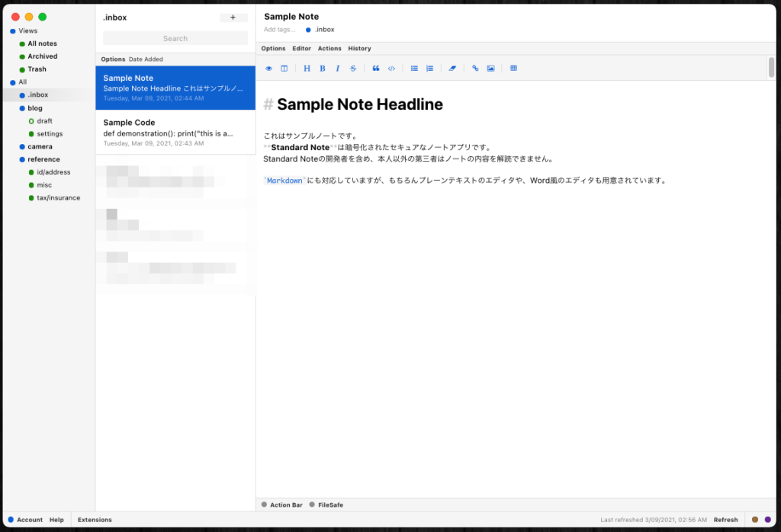Screen dimensions: 781x532
Task: Apply strikethrough with the S toolbar icon
Action: click(x=353, y=69)
